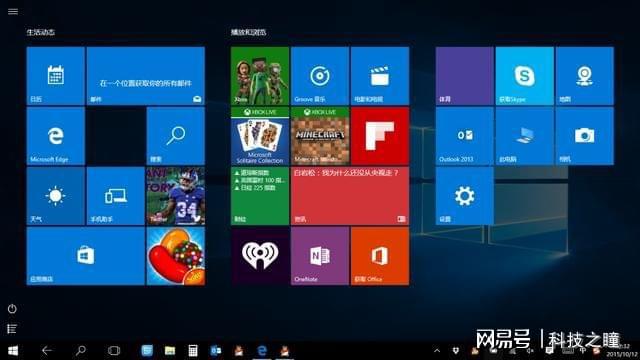640x360 pixels.
Task: Open the Xbox avatars tile
Action: (260, 76)
